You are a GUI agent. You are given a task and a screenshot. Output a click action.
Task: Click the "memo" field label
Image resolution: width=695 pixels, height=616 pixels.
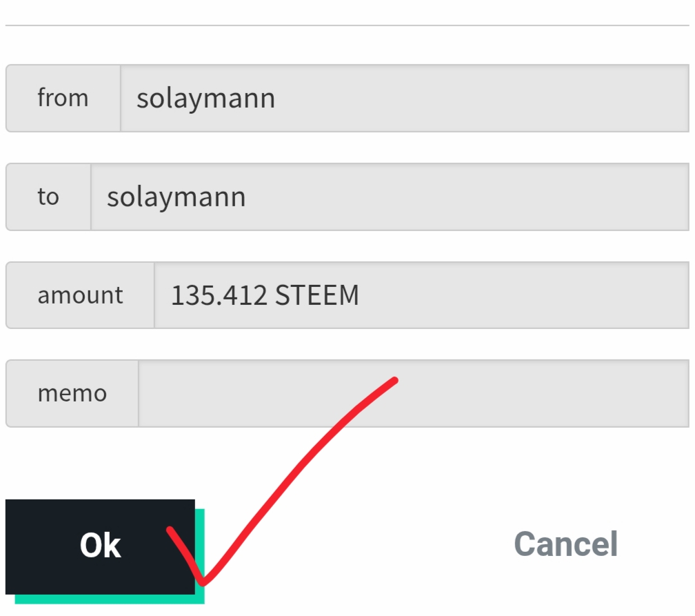pos(72,394)
